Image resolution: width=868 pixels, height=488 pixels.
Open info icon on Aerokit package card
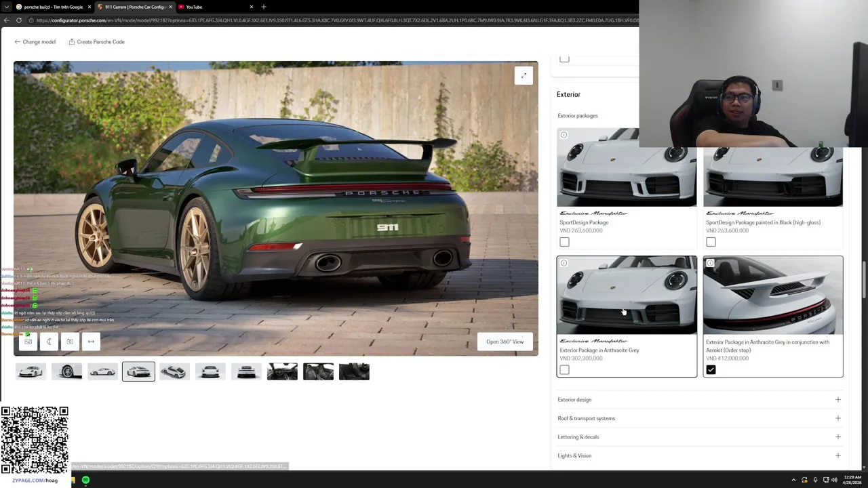click(710, 263)
